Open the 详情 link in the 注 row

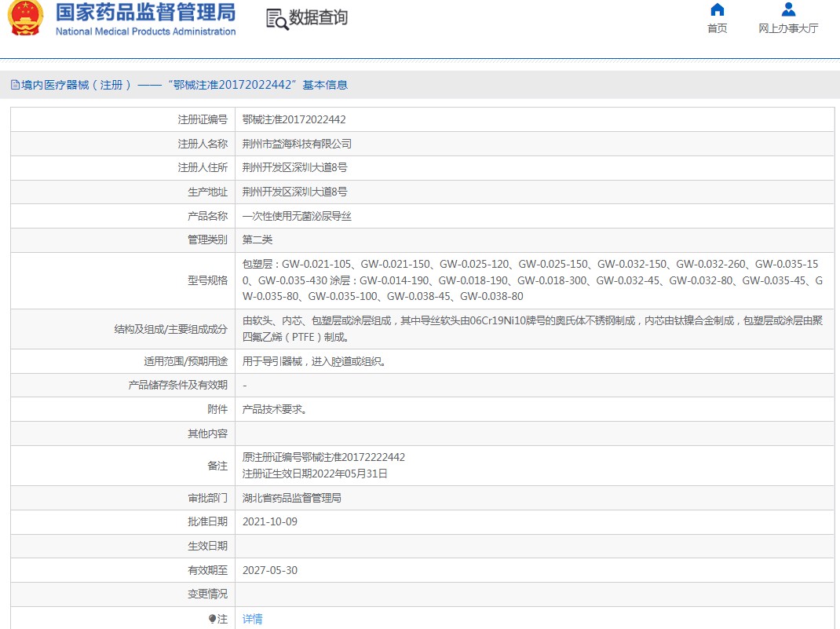[253, 619]
